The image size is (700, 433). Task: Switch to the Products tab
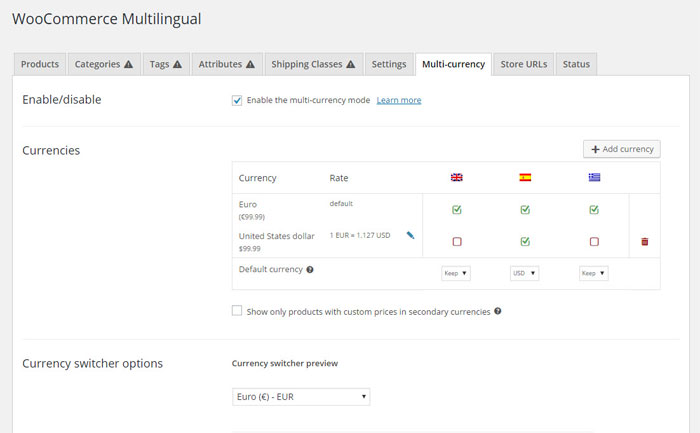click(x=40, y=64)
